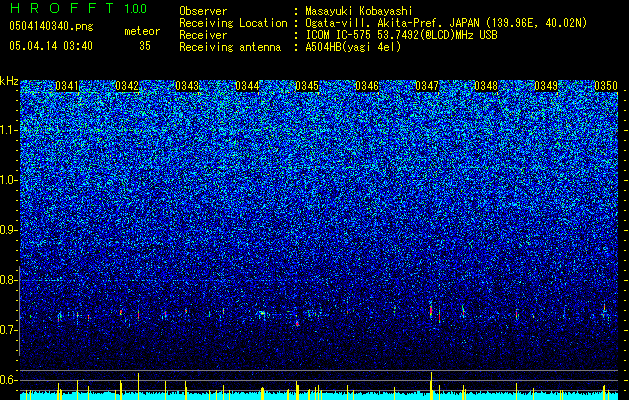Click the 0341 time marker
This screenshot has width=629, height=400.
pos(67,86)
